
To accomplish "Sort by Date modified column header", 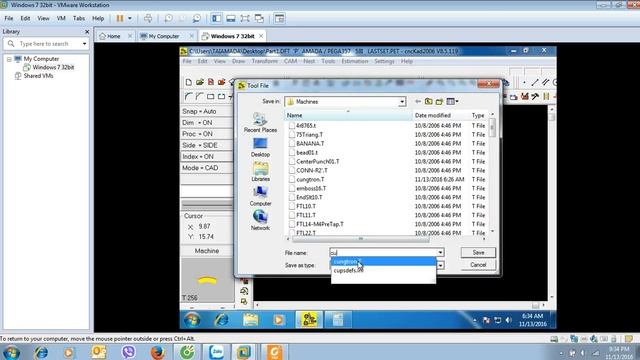I will click(440, 116).
